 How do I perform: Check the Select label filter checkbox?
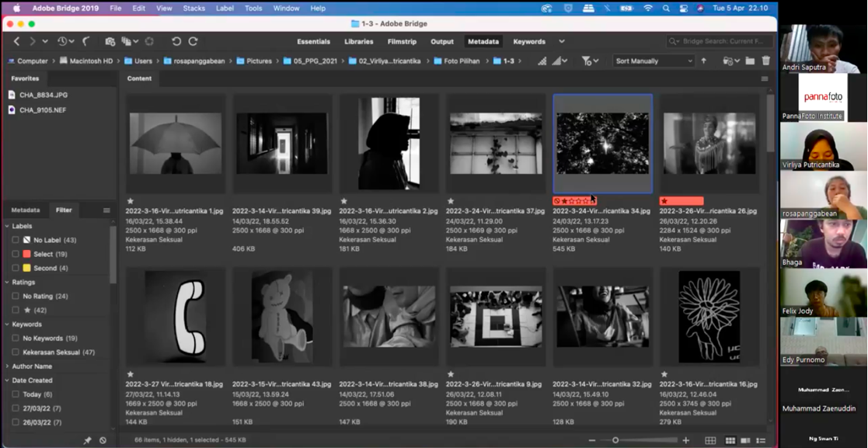coord(16,254)
